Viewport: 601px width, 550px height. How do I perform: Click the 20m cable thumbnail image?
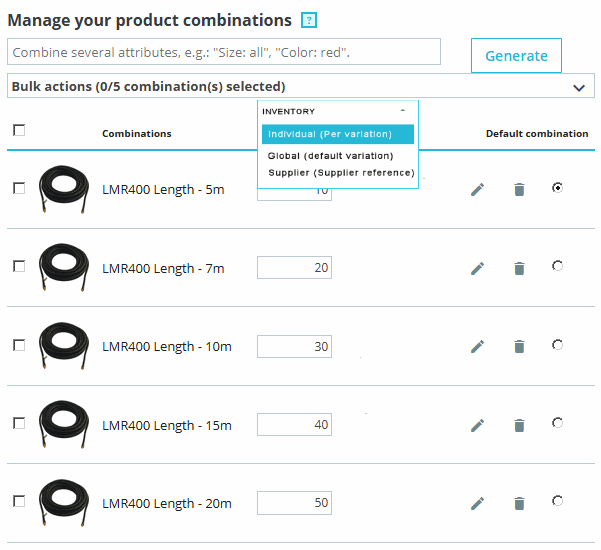[65, 502]
